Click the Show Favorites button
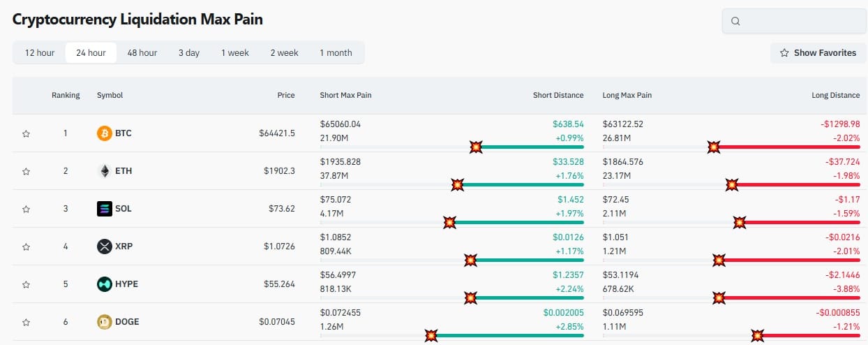Viewport: 868px width, 345px height. (x=818, y=53)
